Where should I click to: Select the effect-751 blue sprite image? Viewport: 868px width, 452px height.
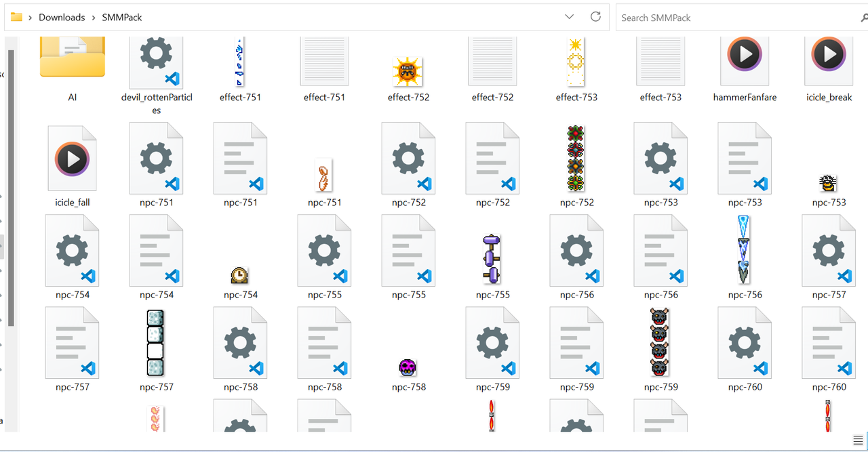coord(240,61)
